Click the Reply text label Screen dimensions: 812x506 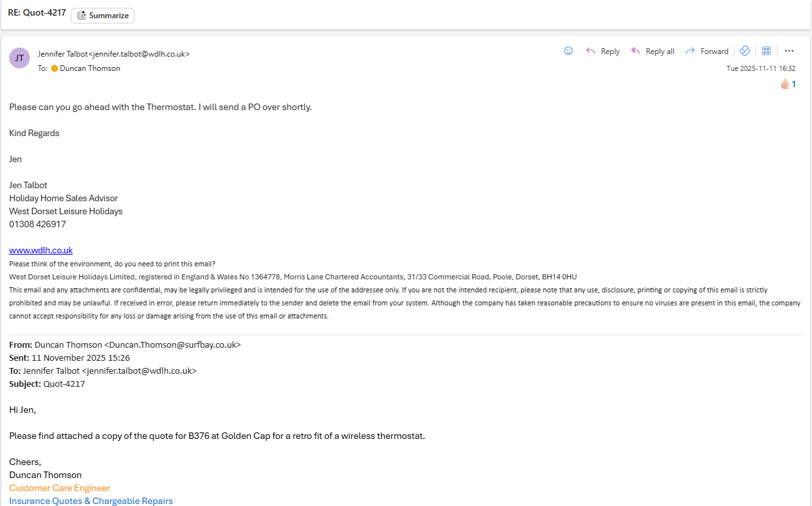[x=610, y=51]
